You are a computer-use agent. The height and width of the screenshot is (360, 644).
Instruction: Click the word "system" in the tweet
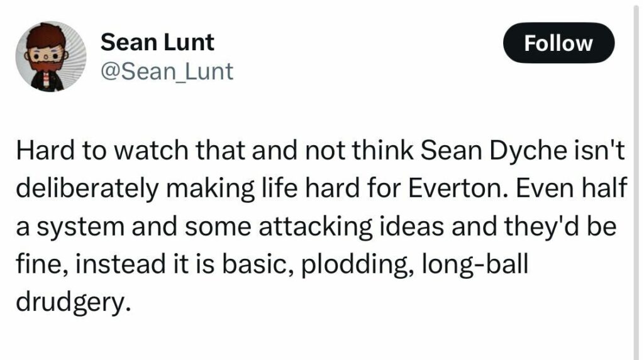click(80, 227)
